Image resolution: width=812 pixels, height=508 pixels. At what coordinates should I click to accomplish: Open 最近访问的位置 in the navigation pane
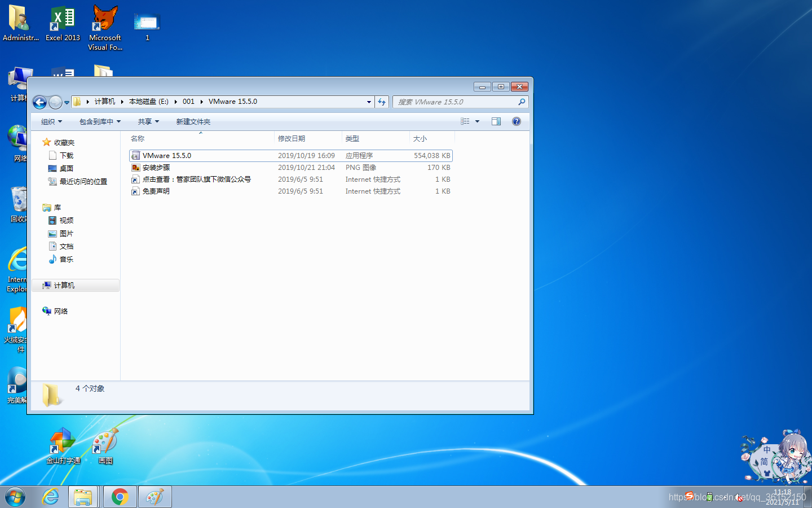click(83, 181)
